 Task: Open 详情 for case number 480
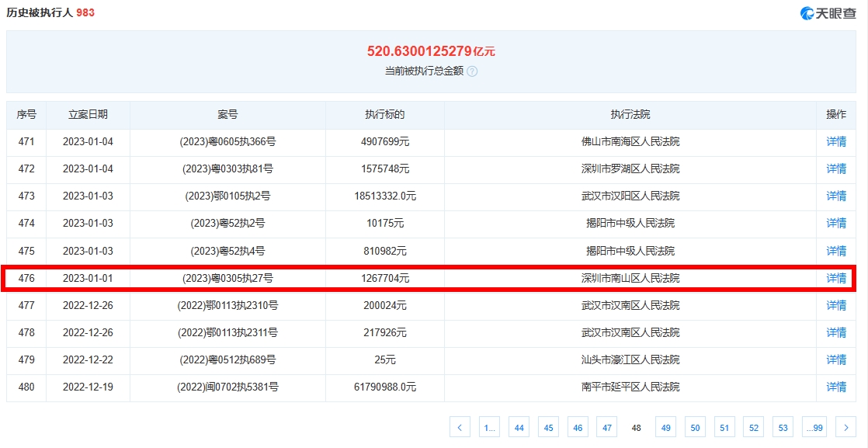(836, 387)
